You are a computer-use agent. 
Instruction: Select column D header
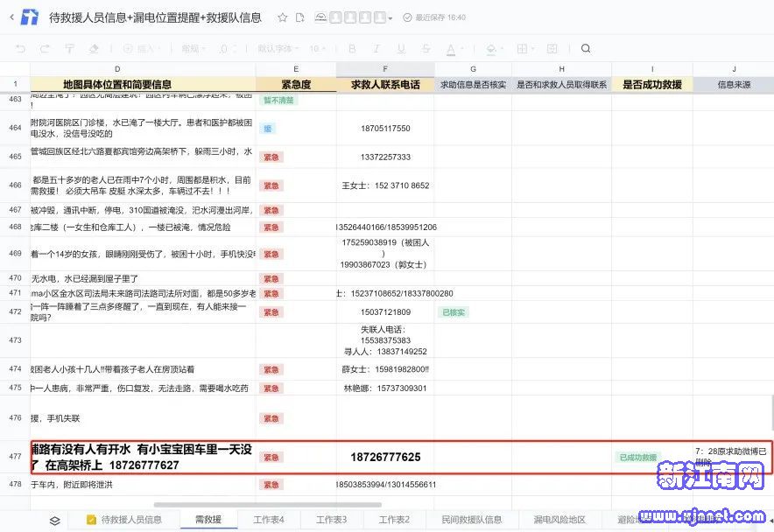click(143, 69)
